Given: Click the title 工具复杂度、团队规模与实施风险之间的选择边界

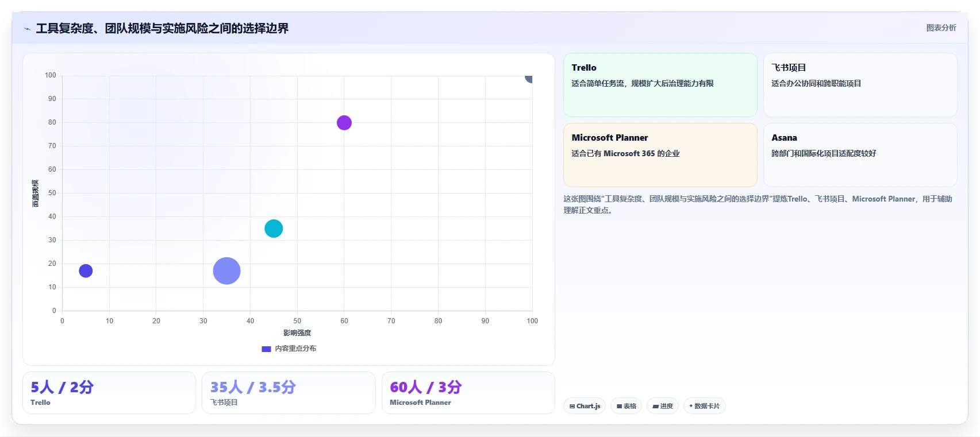Looking at the screenshot, I should [x=162, y=28].
